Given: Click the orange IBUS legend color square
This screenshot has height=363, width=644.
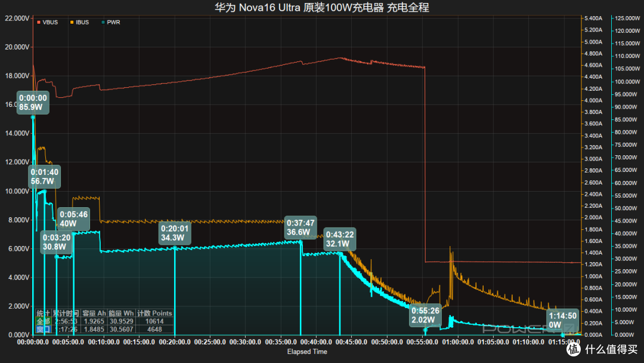Looking at the screenshot, I should (x=72, y=22).
